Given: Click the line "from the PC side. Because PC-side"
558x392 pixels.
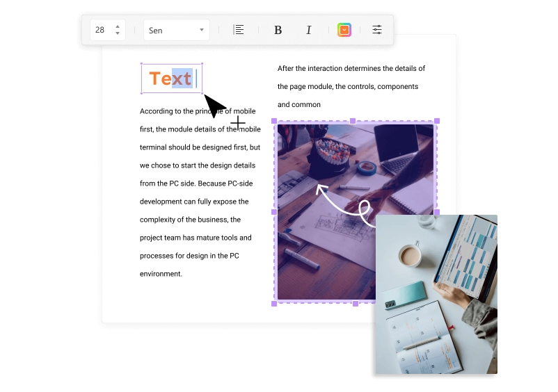Looking at the screenshot, I should point(196,183).
